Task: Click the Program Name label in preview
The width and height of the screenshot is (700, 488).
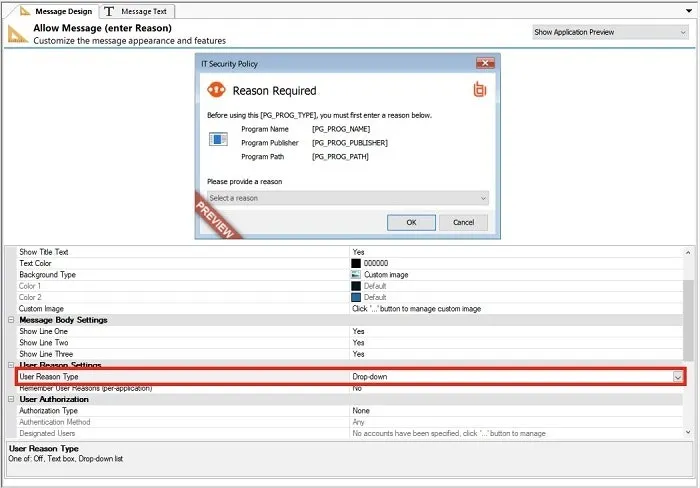Action: coord(265,129)
